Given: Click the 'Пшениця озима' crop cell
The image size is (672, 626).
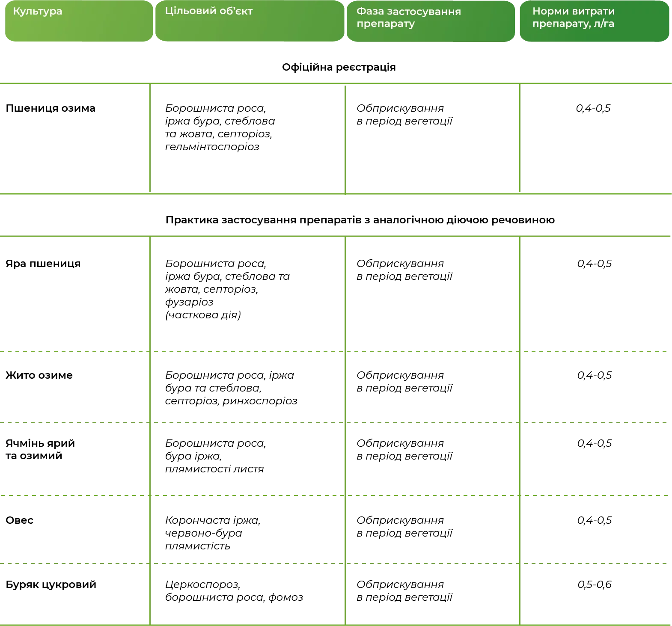Looking at the screenshot, I should click(51, 108).
